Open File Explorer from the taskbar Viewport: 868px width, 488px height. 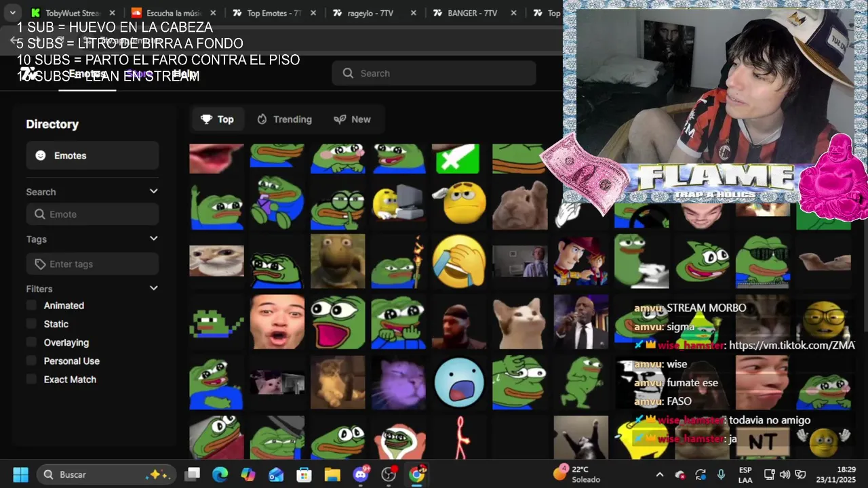332,474
